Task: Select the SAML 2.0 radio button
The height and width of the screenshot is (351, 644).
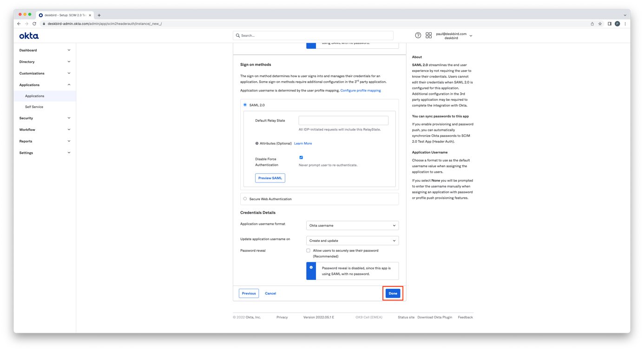Action: click(245, 105)
